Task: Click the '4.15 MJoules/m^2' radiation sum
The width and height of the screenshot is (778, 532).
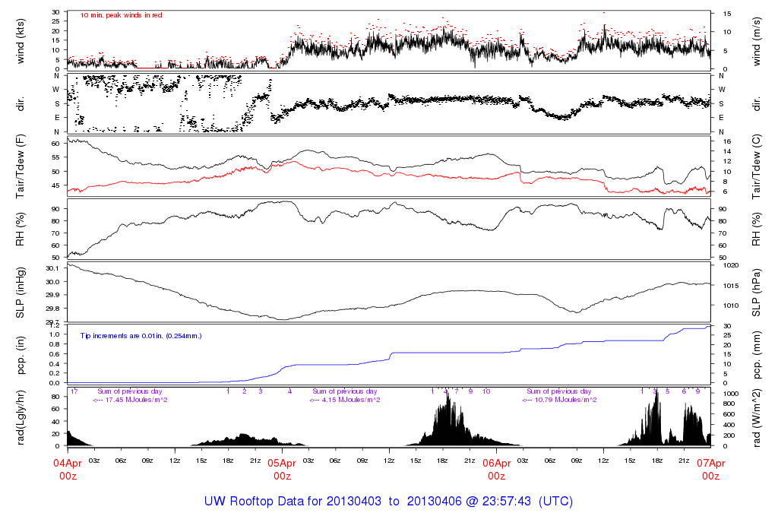Action: pyautogui.click(x=351, y=400)
